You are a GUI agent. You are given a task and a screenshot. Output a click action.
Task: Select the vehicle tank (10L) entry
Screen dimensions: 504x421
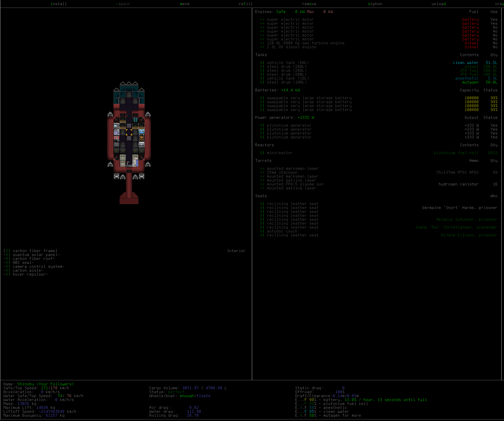(x=379, y=78)
